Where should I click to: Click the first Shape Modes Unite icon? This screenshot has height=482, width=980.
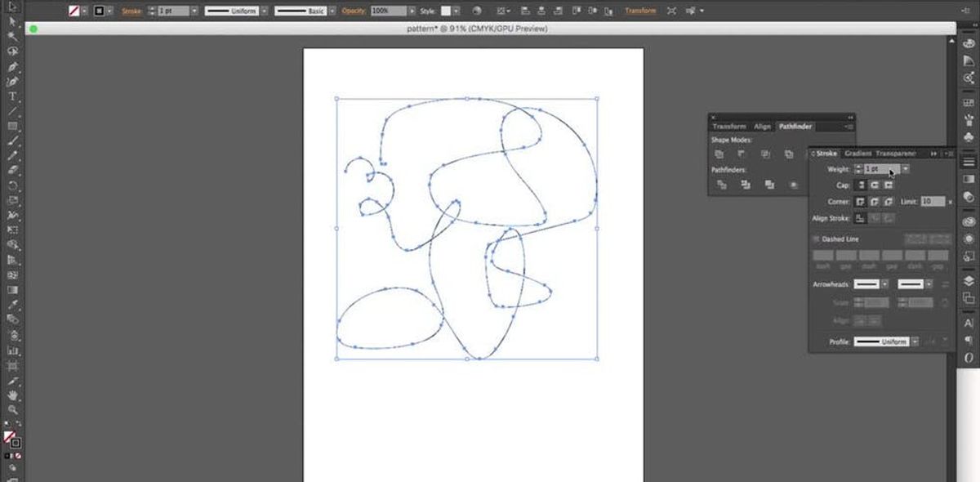tap(719, 154)
